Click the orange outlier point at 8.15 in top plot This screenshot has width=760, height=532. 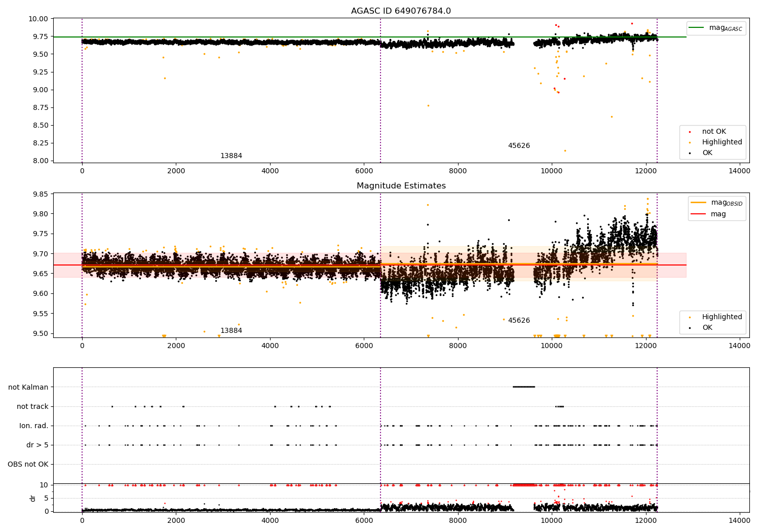(565, 150)
